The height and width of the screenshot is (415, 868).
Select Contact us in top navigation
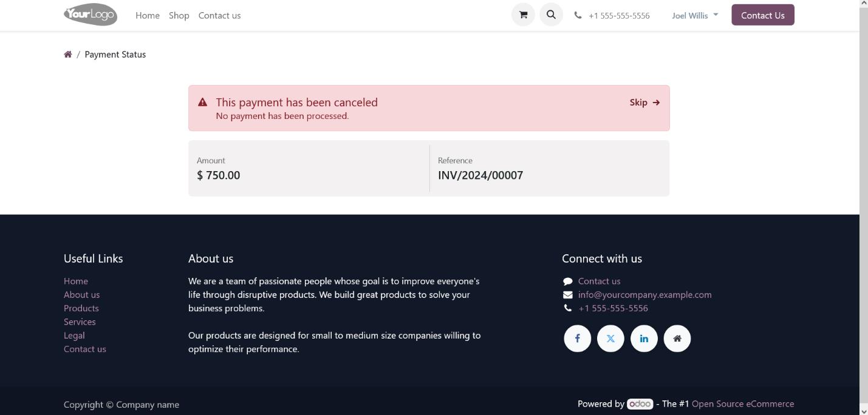point(219,16)
